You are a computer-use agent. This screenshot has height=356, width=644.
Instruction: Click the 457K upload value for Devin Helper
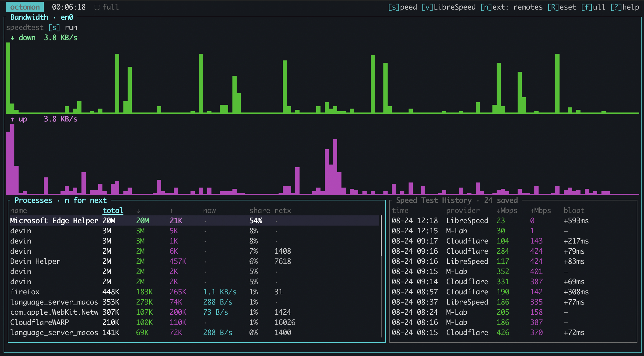click(x=178, y=261)
